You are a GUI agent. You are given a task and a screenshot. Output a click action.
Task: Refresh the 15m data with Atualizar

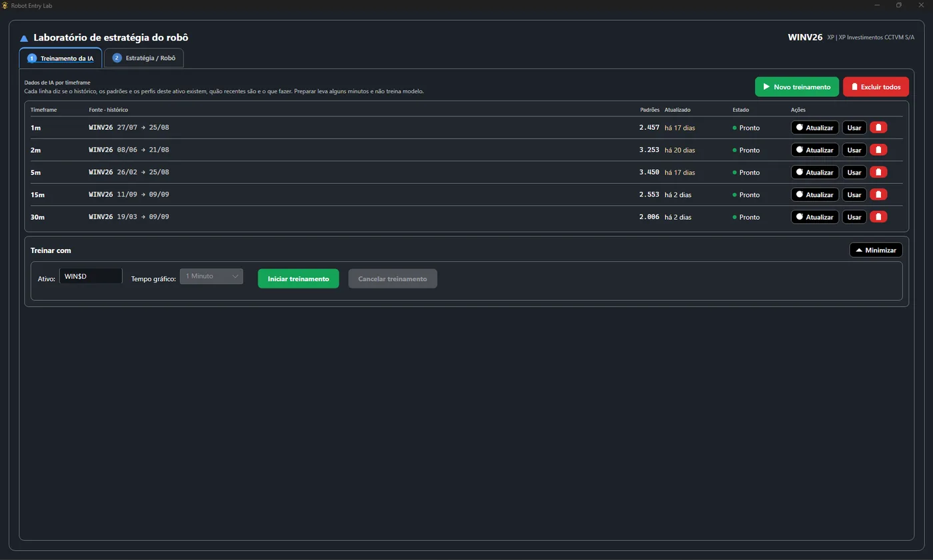[814, 194]
